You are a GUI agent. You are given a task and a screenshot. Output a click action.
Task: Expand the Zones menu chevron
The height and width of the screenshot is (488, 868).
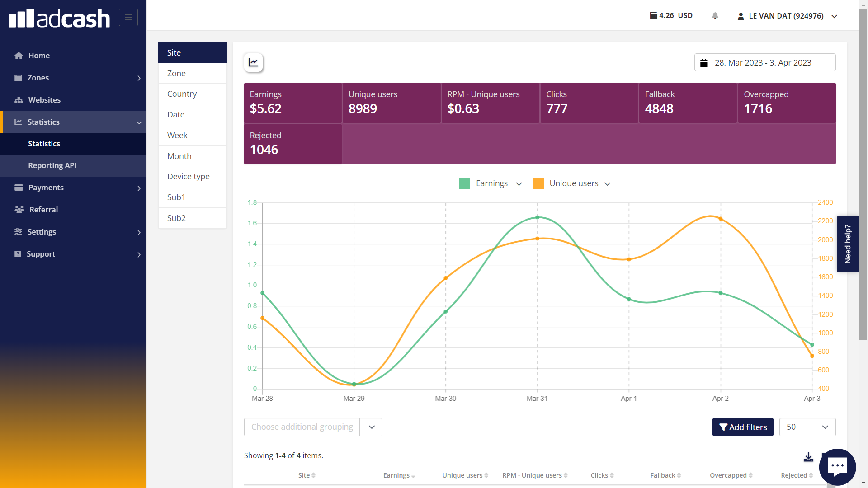coord(139,78)
